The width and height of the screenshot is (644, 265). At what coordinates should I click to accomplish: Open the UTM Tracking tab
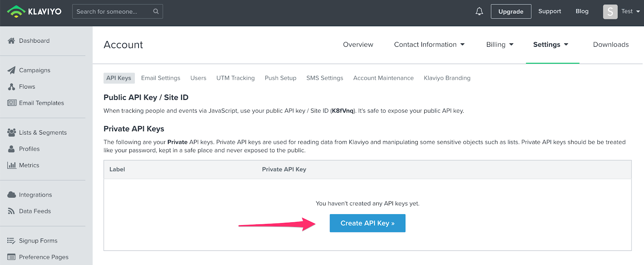click(x=235, y=78)
